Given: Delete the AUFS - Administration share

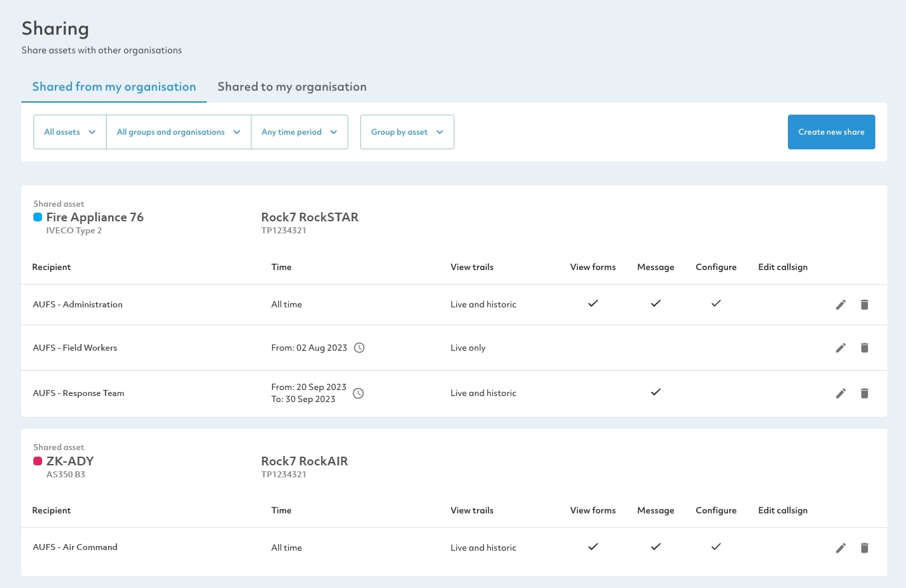Looking at the screenshot, I should point(865,305).
